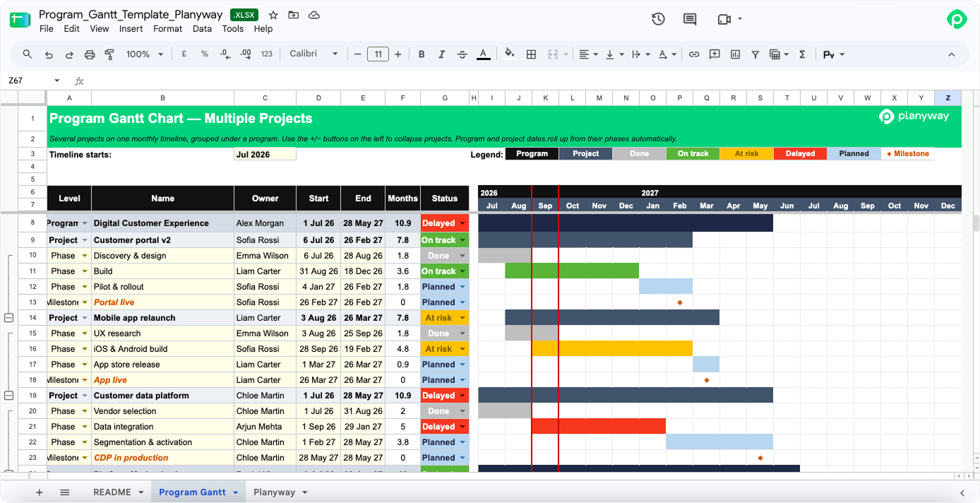View the cloud document status
The height and width of the screenshot is (503, 980).
(x=314, y=15)
